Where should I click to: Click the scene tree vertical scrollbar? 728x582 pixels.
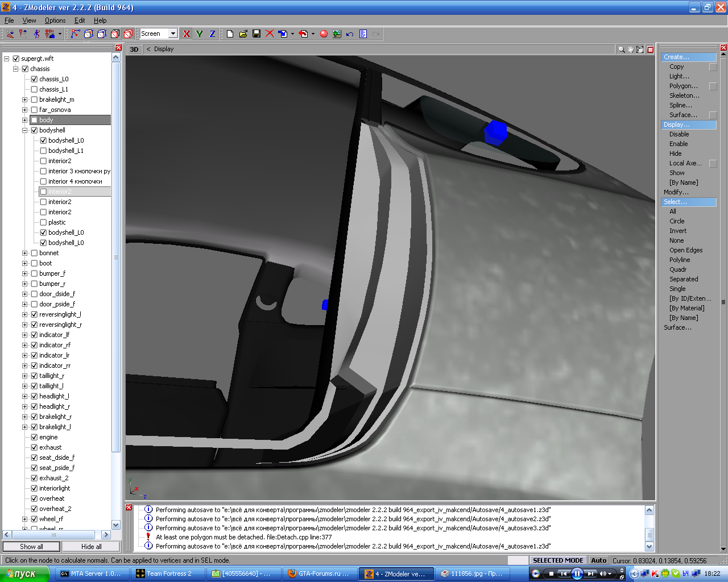[x=116, y=292]
